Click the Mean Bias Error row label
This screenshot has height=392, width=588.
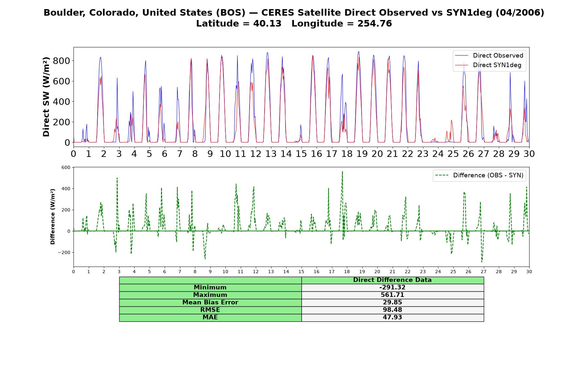coord(210,302)
